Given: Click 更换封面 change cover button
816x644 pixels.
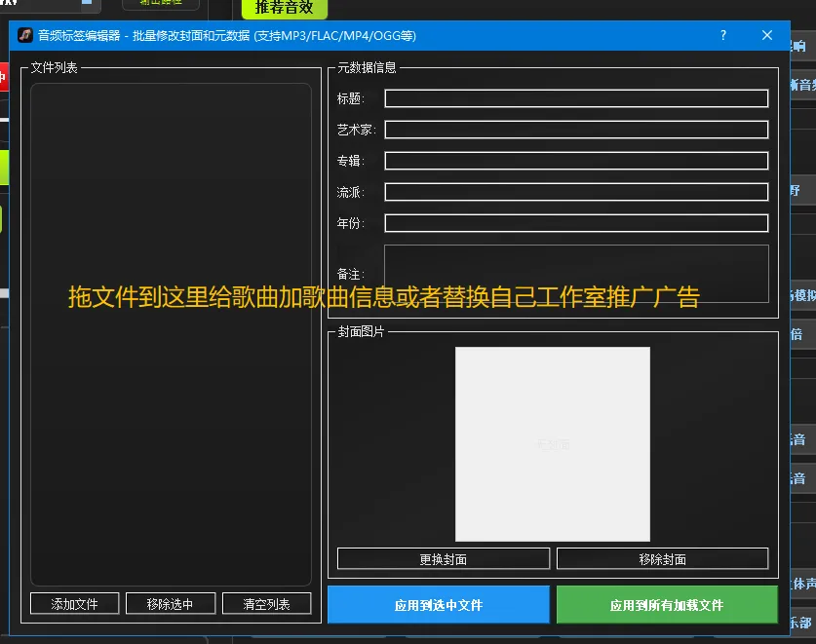Looking at the screenshot, I should coord(444,559).
